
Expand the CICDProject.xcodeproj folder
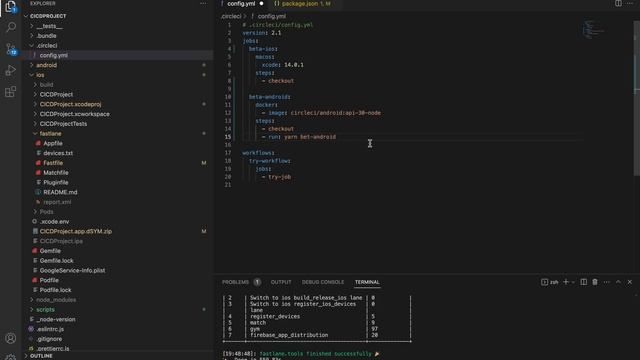click(x=70, y=104)
